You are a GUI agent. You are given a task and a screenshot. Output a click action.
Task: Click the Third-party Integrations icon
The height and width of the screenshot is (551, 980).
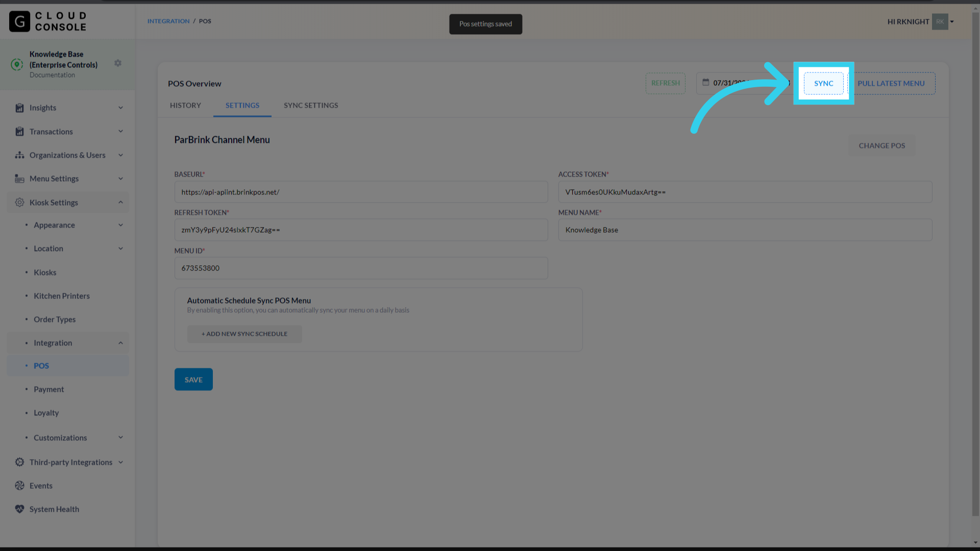[x=19, y=462]
